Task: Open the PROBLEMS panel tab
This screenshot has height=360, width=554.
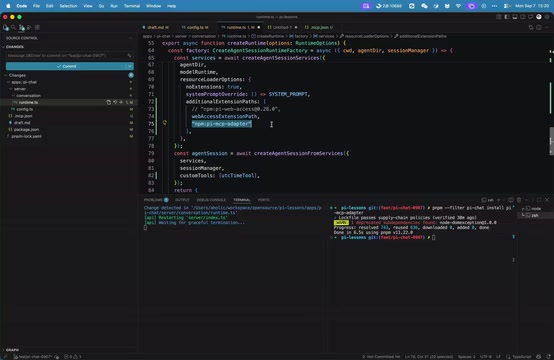Action: pyautogui.click(x=156, y=200)
